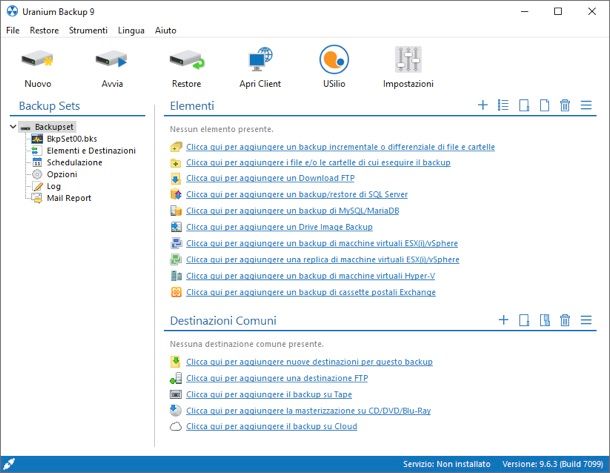This screenshot has width=610, height=473.
Task: Select BkpSet00.bks in the tree
Action: coord(72,139)
